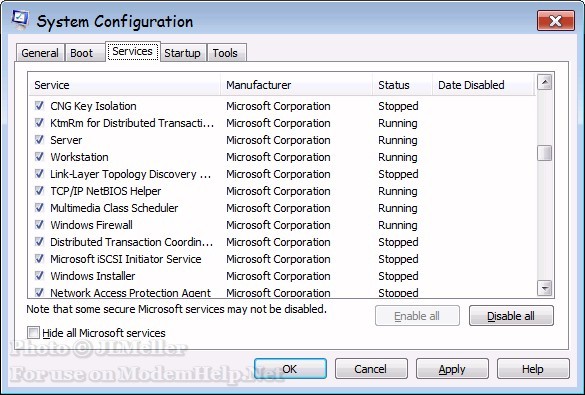Screen dimensions: 585x395
Task: Close the System Configuration window
Action: (x=556, y=21)
